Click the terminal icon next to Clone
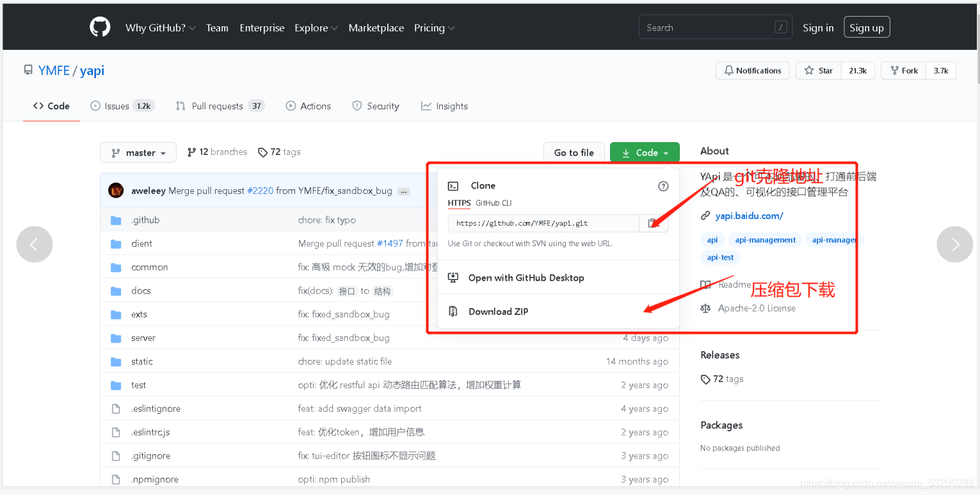 pyautogui.click(x=453, y=186)
